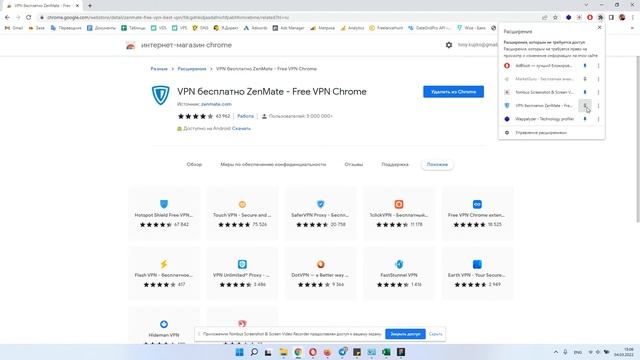Viewport: 640px width, 360px height.
Task: Open File Explorer from the taskbar
Action: pos(283,352)
